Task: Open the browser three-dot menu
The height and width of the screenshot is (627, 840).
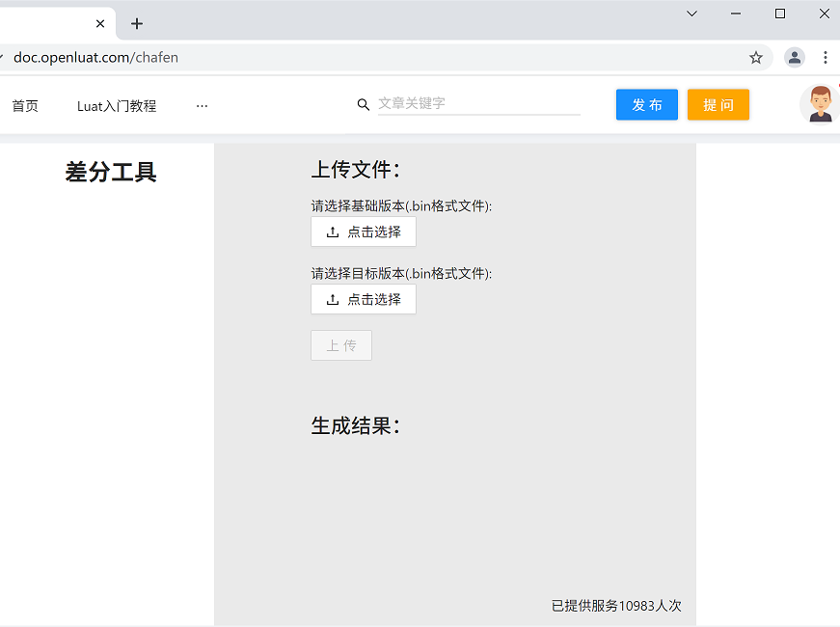Action: click(826, 58)
